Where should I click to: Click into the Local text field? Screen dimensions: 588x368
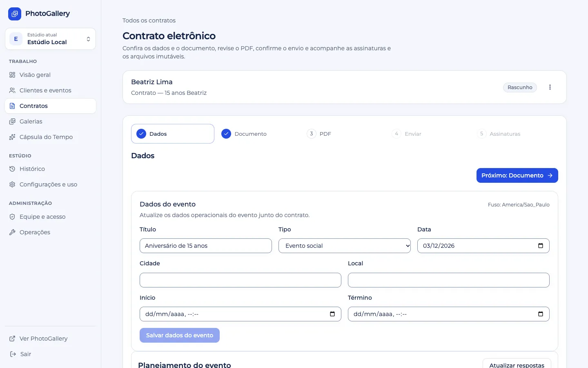(x=449, y=280)
